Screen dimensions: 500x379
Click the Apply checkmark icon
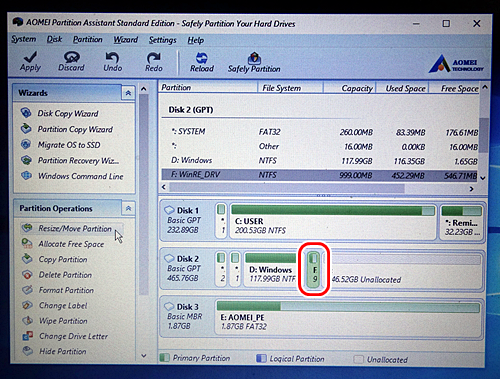coord(31,57)
